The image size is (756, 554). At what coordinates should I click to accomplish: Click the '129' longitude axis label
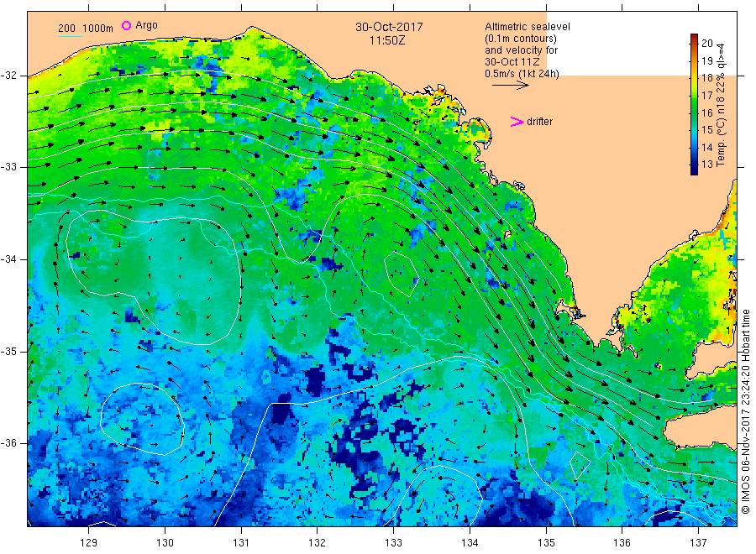point(89,543)
